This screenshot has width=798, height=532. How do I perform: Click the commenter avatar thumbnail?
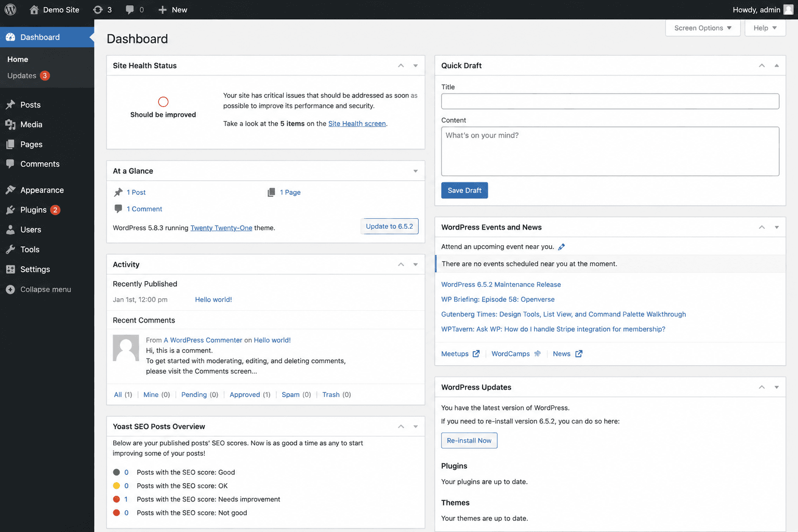[x=126, y=348]
